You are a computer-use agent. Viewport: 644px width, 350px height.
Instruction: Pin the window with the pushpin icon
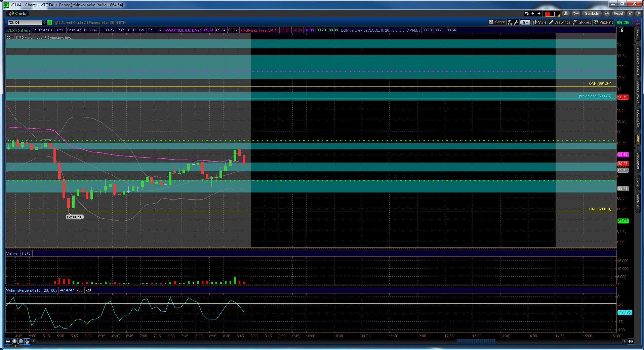pyautogui.click(x=630, y=13)
